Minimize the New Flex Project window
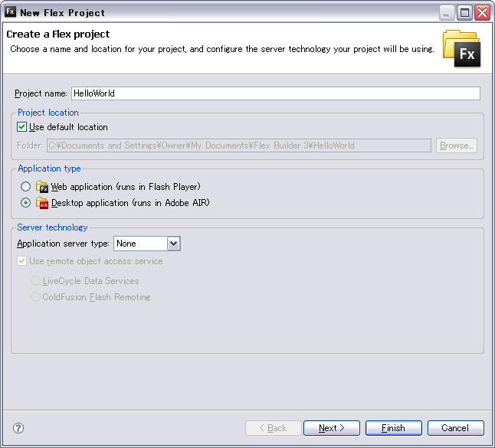This screenshot has height=448, width=495. [446, 13]
